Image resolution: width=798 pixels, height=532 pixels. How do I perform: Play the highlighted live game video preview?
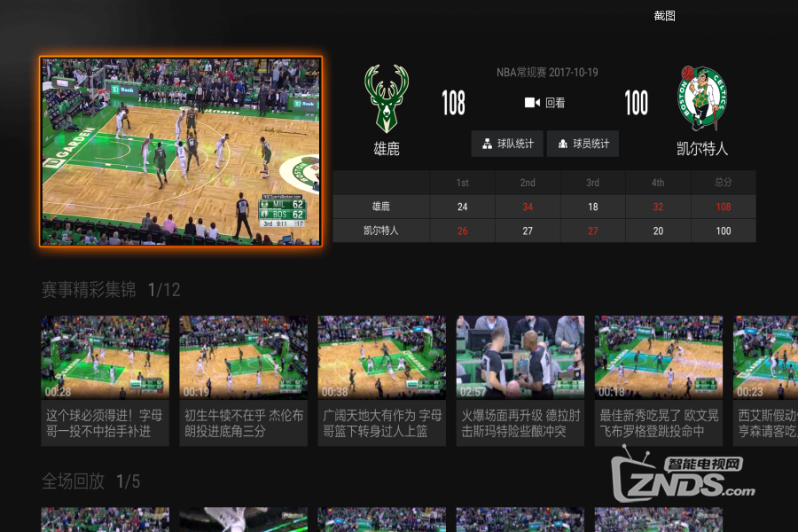click(x=181, y=152)
